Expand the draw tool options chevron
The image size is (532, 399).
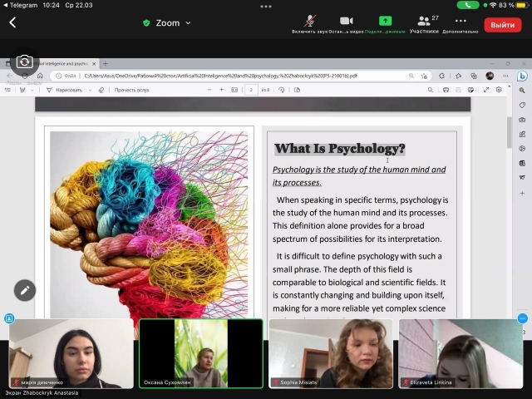coord(89,90)
